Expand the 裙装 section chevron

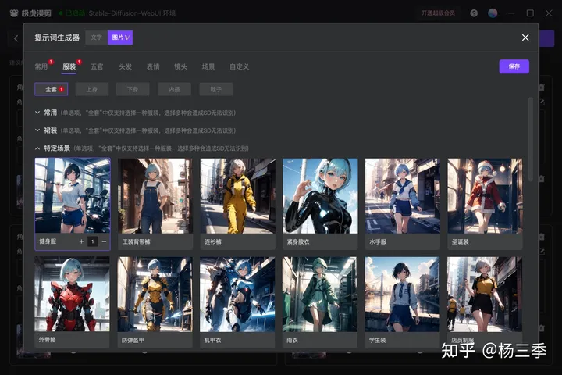(37, 130)
